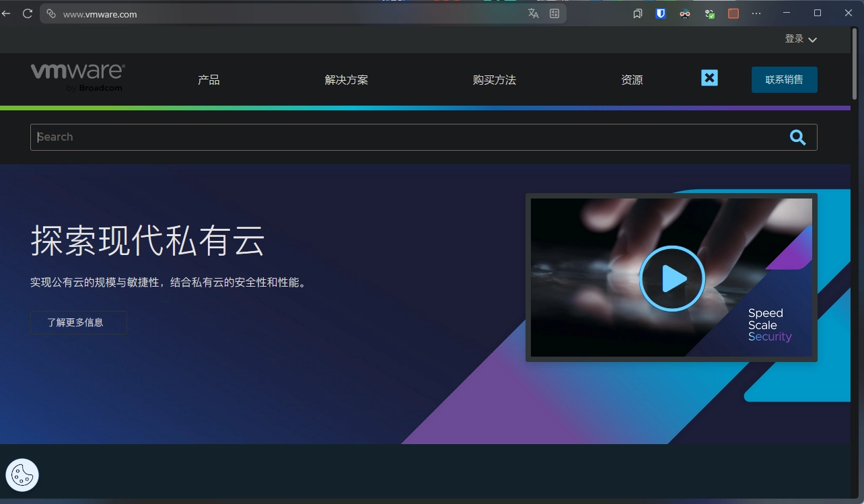
Task: Click the reader view icon in address bar
Action: 554,13
